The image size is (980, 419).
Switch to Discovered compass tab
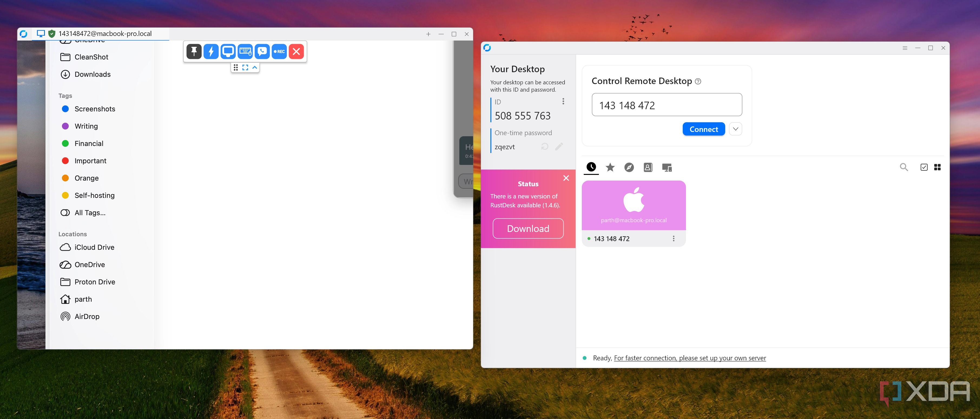click(629, 167)
